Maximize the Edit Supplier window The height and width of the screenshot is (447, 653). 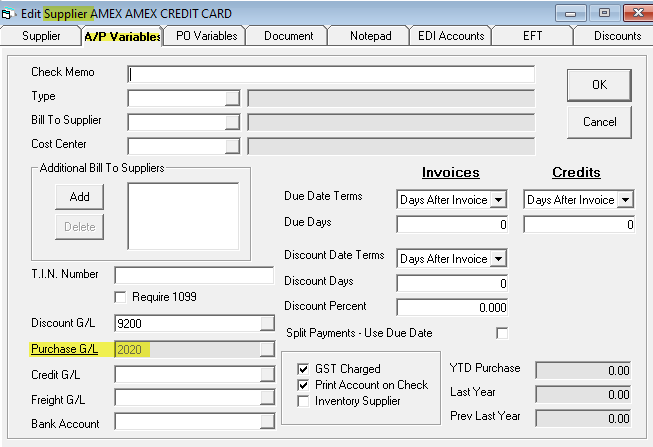(604, 13)
